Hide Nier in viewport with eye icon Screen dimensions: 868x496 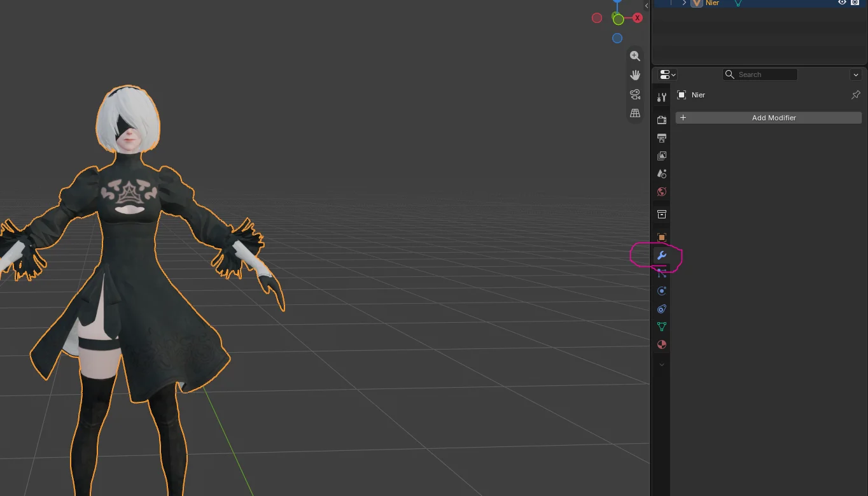point(842,3)
